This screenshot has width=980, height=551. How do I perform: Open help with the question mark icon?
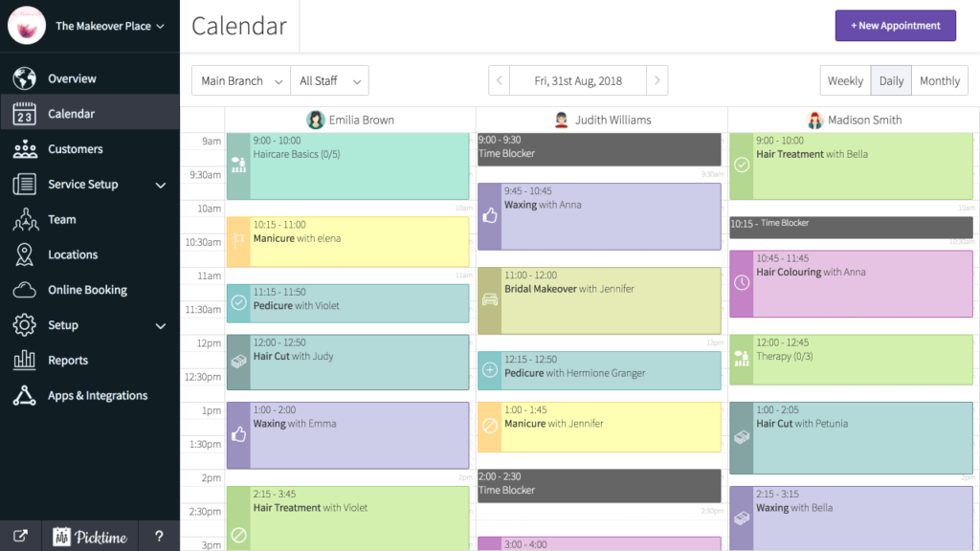[x=159, y=536]
